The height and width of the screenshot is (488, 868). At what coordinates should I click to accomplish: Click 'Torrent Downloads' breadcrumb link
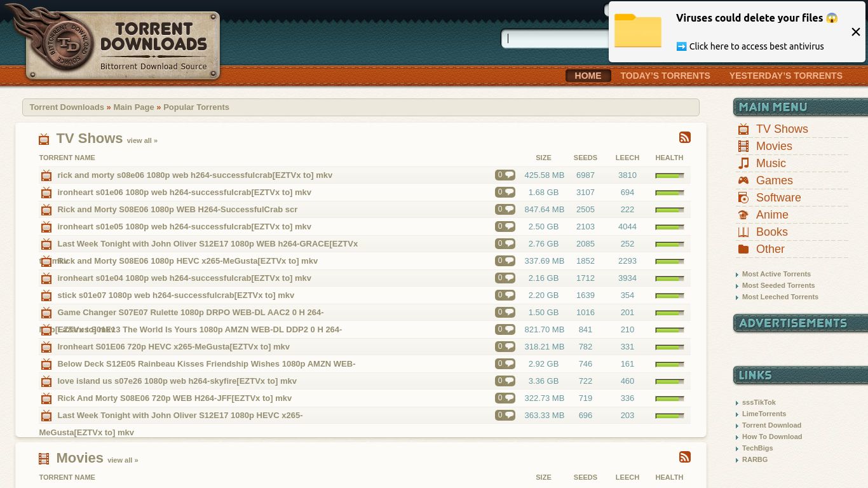click(x=67, y=107)
